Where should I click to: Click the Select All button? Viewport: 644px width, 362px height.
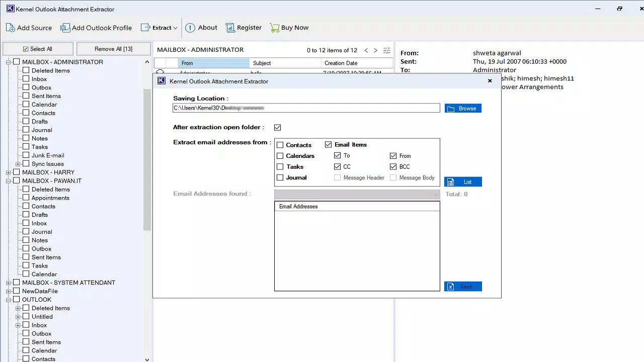click(x=38, y=49)
